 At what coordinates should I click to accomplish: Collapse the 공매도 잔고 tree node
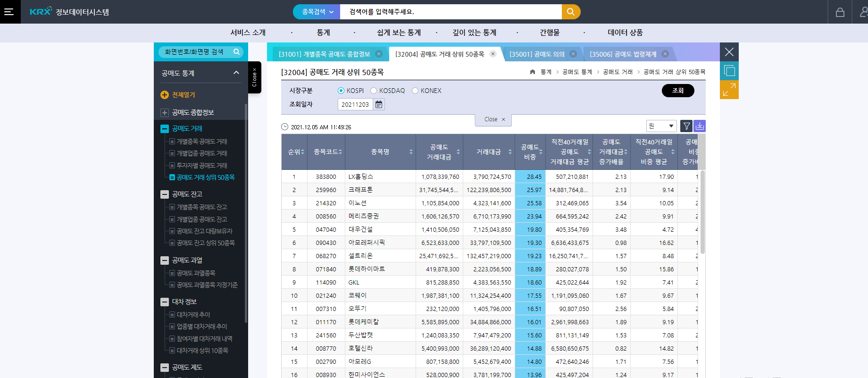pyautogui.click(x=165, y=194)
